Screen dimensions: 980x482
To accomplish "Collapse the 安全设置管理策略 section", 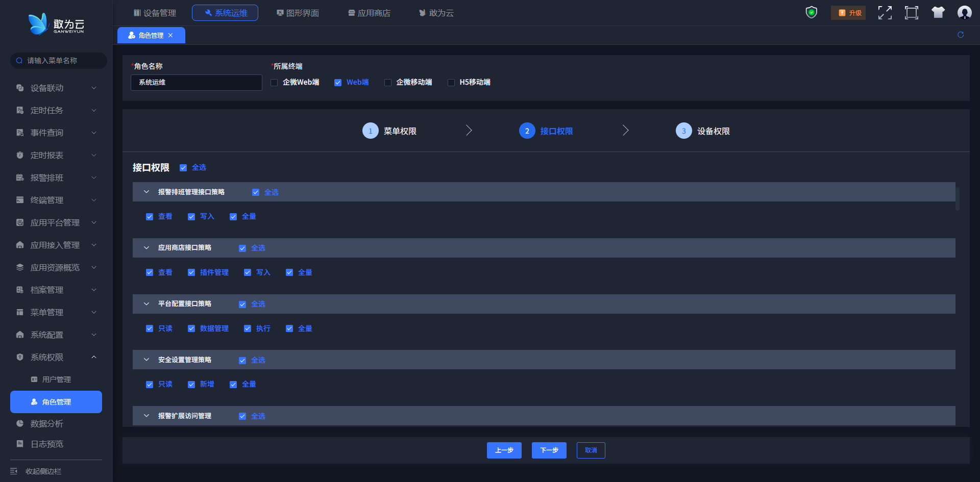I will click(x=146, y=360).
